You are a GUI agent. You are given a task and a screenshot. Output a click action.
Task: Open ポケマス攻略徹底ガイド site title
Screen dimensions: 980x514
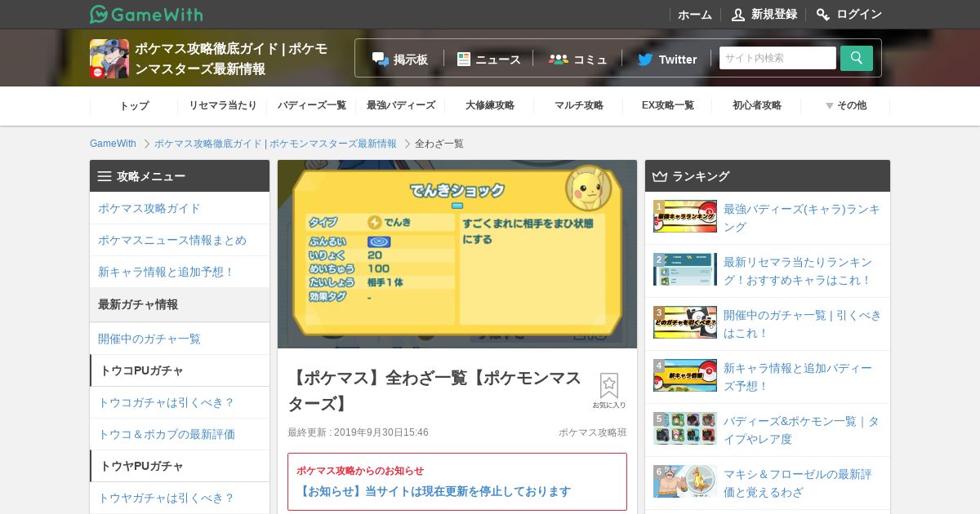pyautogui.click(x=231, y=59)
